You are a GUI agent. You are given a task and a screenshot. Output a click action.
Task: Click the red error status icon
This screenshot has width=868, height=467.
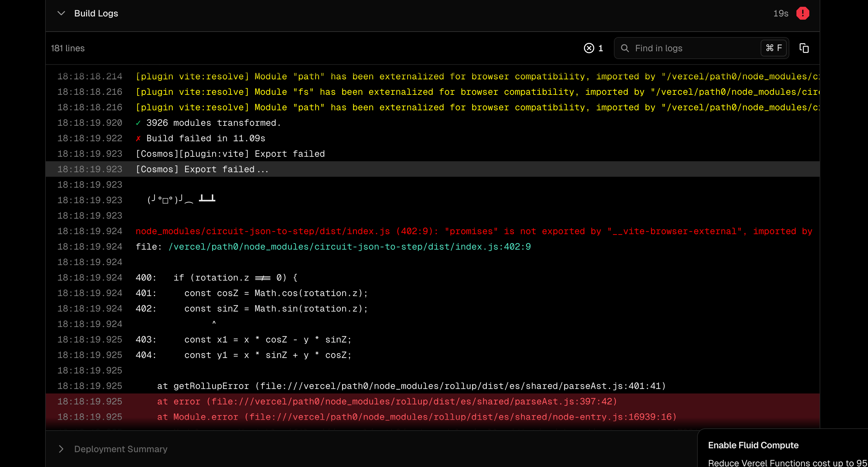[x=802, y=14]
